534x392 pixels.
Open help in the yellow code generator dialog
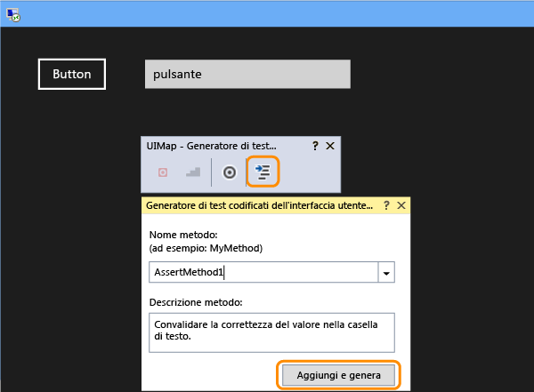point(386,205)
